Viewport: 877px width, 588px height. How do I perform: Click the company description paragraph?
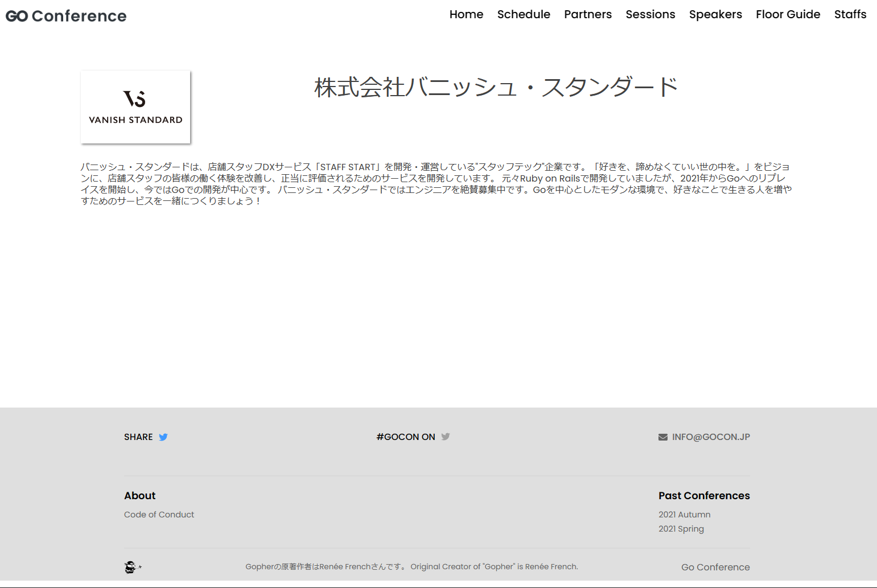(x=436, y=184)
